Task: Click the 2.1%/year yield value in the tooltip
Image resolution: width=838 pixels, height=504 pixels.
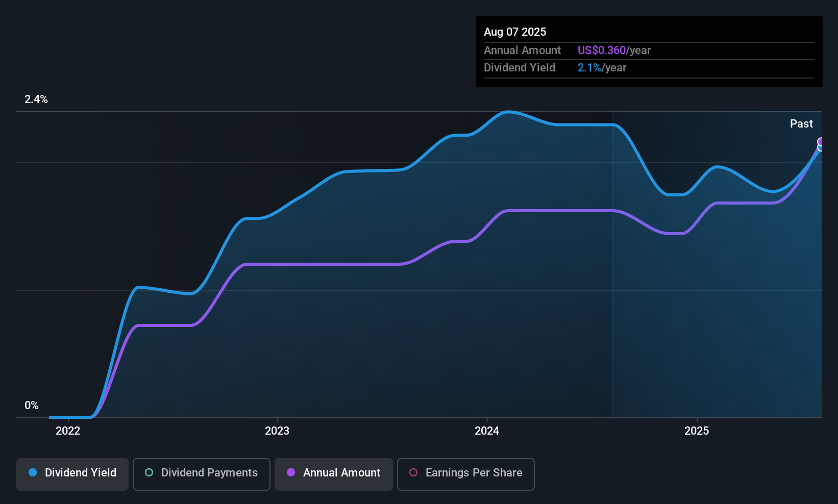Action: click(x=602, y=68)
